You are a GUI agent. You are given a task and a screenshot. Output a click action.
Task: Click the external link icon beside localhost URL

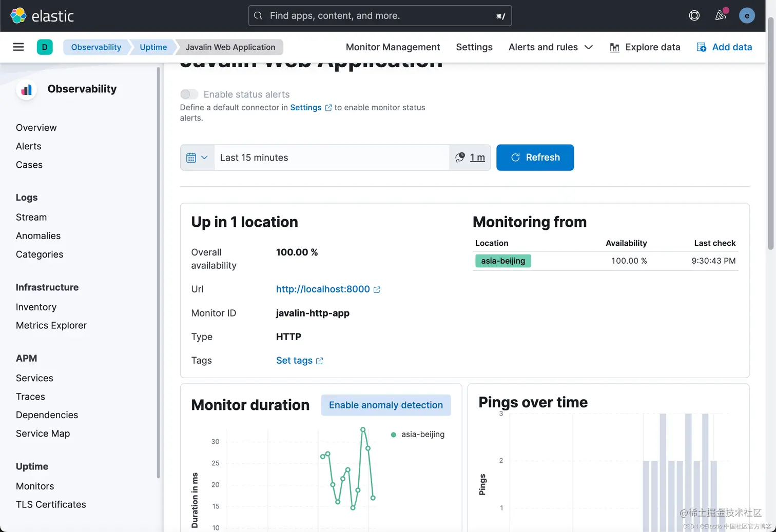click(x=377, y=290)
